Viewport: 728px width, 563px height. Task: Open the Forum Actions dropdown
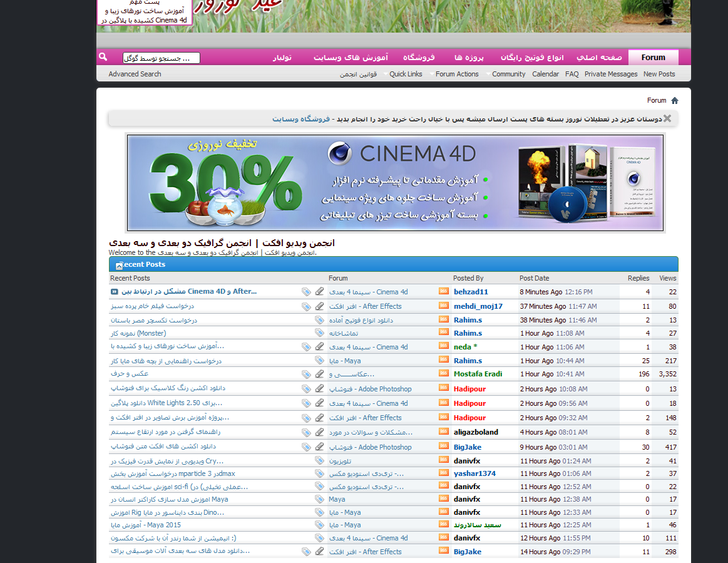click(456, 74)
